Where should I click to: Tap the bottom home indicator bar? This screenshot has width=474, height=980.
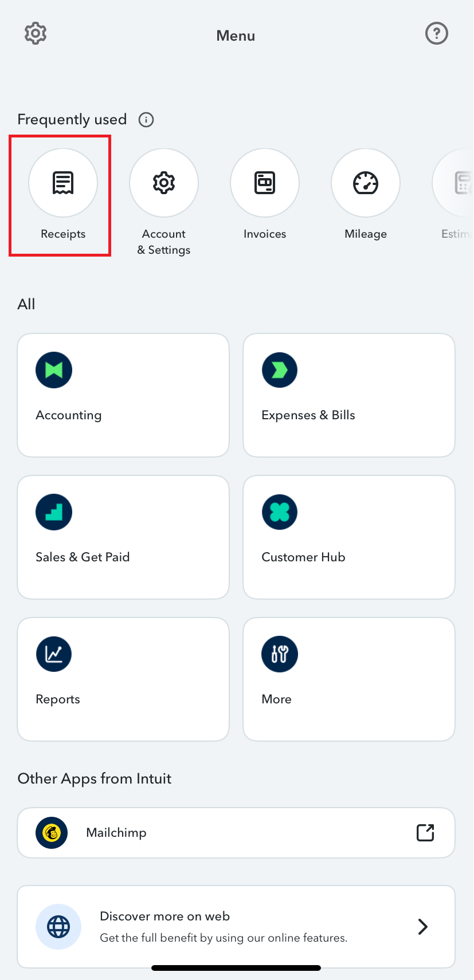pos(236,968)
